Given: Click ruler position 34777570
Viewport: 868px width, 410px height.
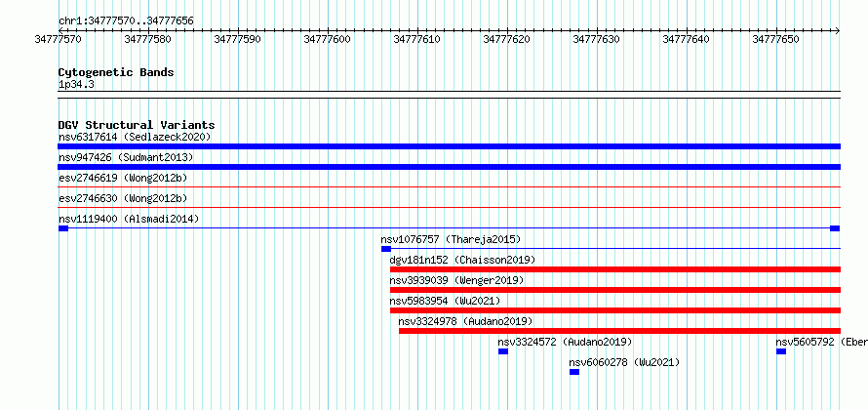Looking at the screenshot, I should pos(58,39).
